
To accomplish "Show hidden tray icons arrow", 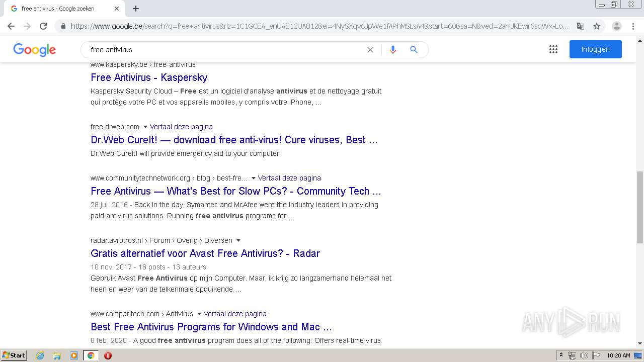I will [x=561, y=355].
